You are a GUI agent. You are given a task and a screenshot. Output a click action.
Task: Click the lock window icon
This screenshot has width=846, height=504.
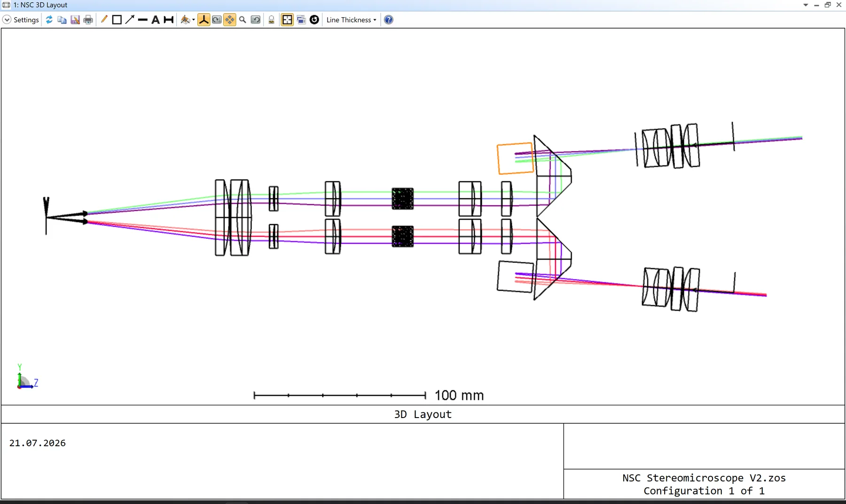pos(271,20)
